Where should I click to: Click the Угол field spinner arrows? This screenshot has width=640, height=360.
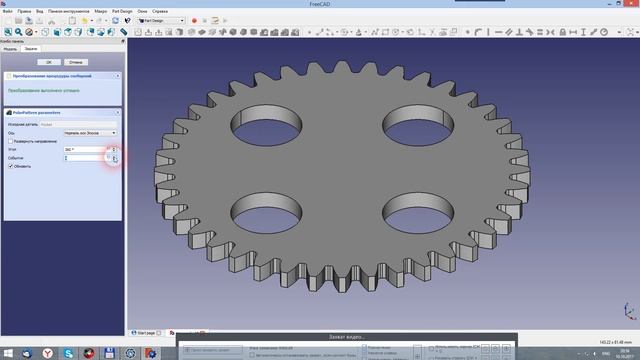tap(114, 149)
